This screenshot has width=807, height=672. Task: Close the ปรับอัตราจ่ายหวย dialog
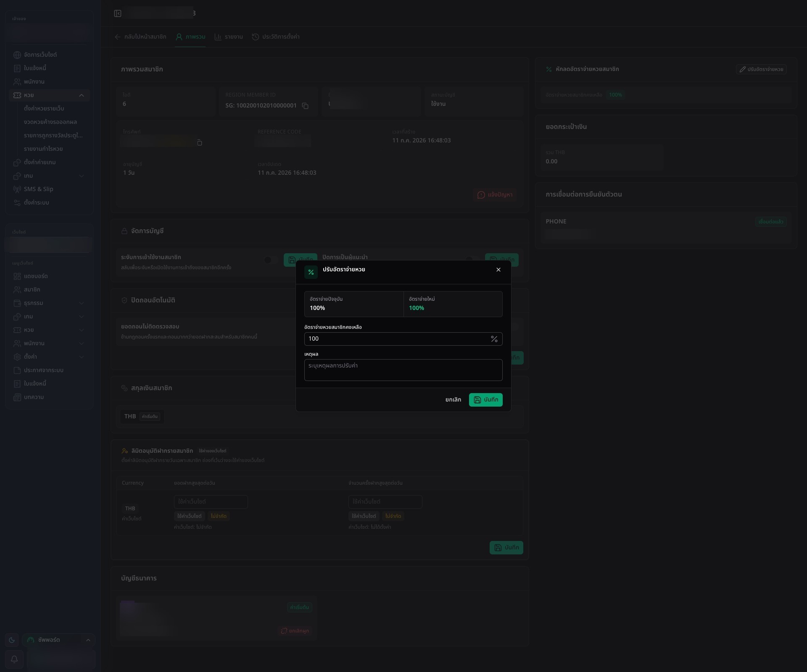498,270
